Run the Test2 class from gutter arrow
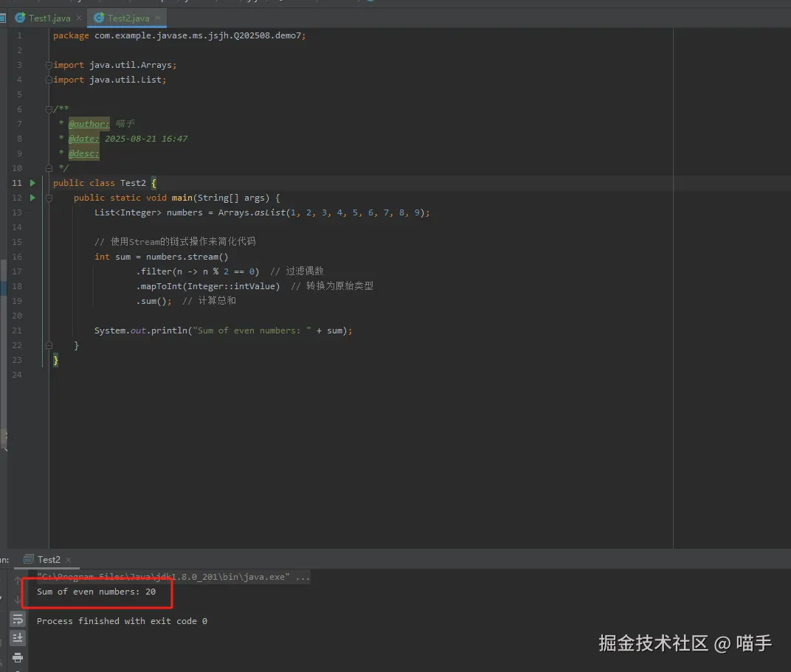The image size is (791, 672). tap(32, 183)
